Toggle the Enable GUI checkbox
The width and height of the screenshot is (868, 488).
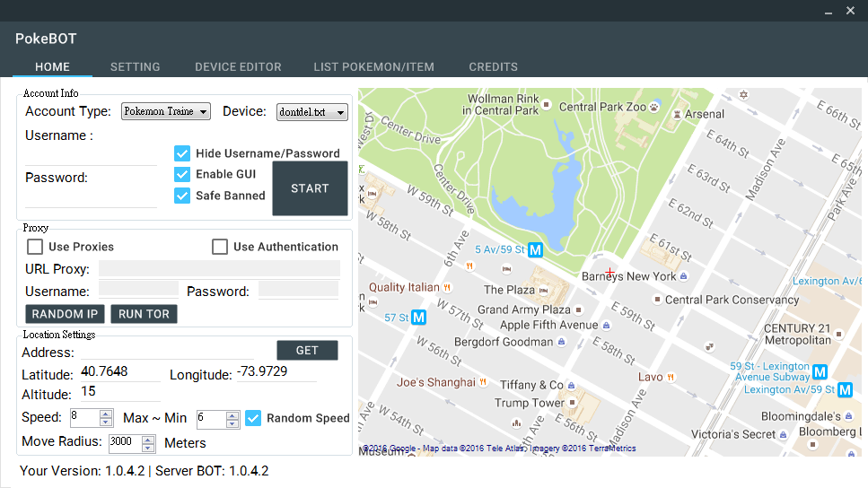(x=182, y=174)
